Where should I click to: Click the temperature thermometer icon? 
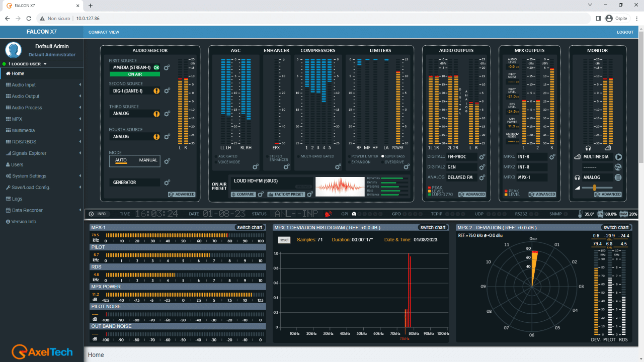[x=580, y=214]
